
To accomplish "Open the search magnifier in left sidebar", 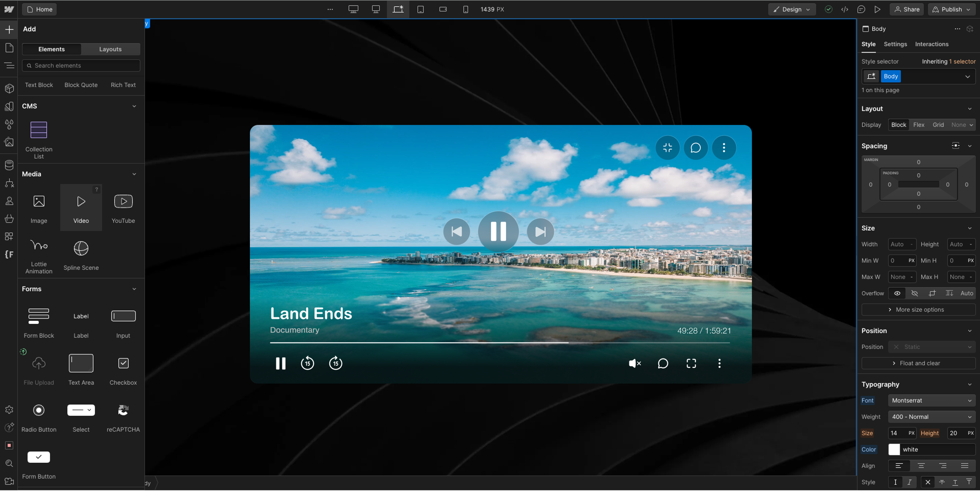I will 9,463.
